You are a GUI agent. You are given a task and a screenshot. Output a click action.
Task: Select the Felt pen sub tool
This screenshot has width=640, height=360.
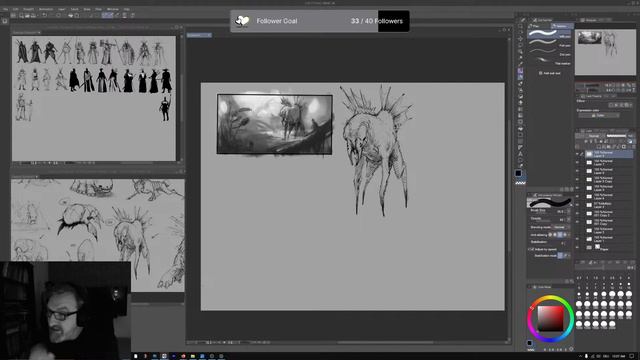click(x=550, y=44)
